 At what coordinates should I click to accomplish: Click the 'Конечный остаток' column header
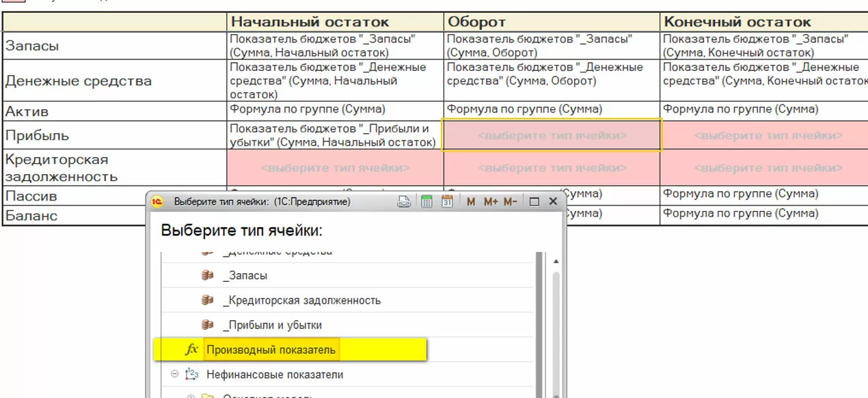[764, 22]
